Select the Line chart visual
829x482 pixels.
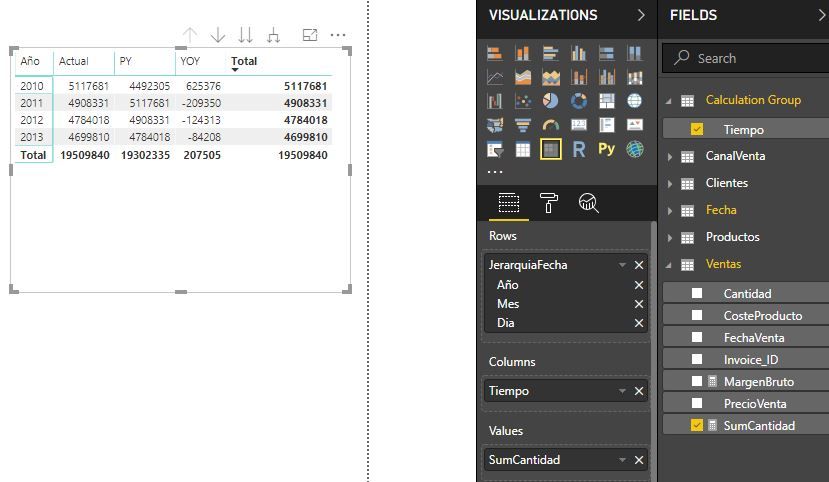[x=495, y=78]
